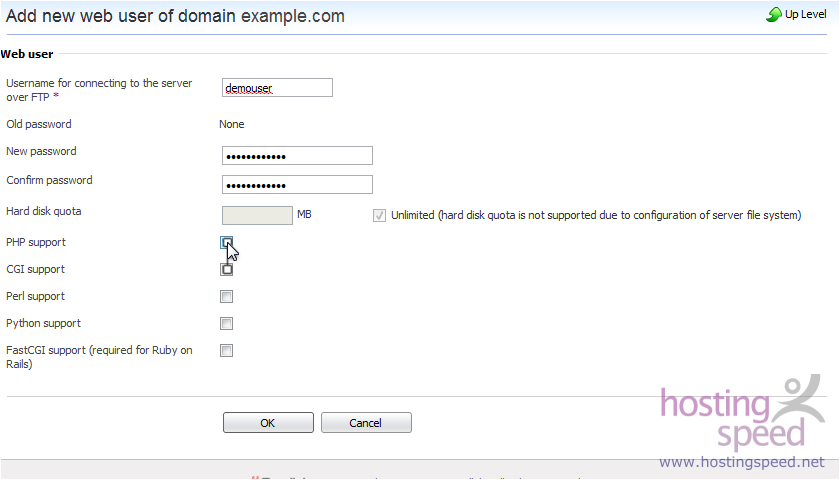The width and height of the screenshot is (840, 480).
Task: Click the OK button
Action: 268,423
